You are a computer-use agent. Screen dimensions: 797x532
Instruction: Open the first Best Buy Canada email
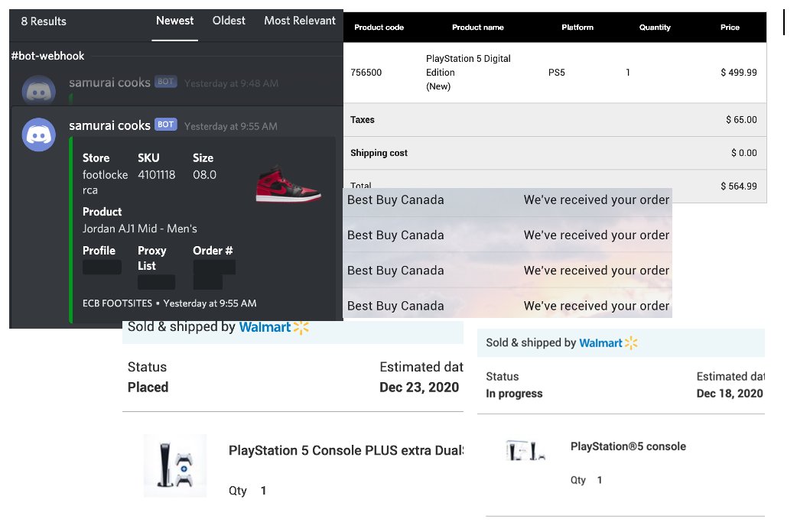point(507,200)
